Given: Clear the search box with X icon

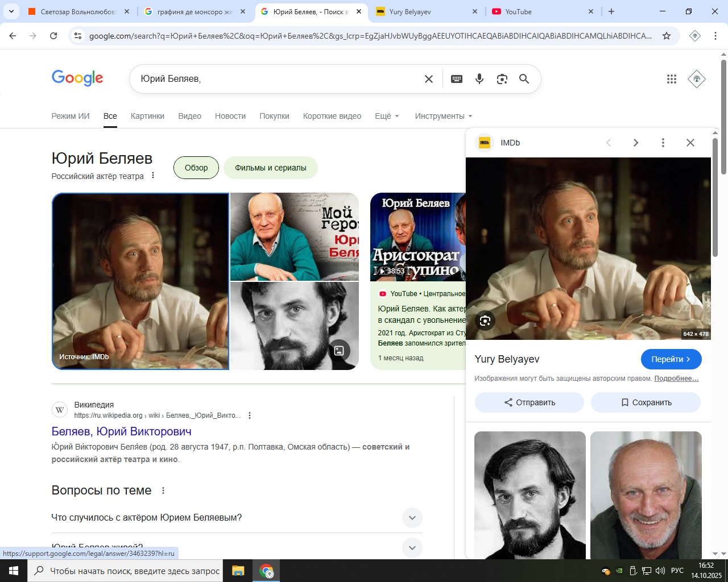Looking at the screenshot, I should (x=429, y=79).
